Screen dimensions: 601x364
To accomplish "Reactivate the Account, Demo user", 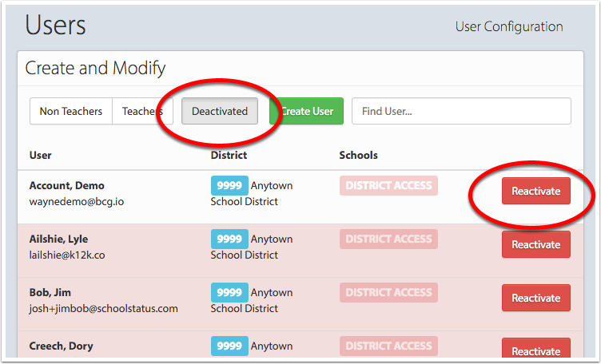I will click(536, 191).
